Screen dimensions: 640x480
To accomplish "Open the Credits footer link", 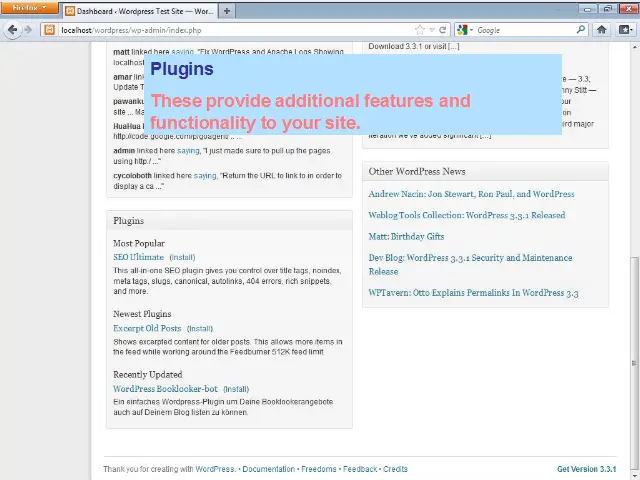I will pyautogui.click(x=395, y=469).
